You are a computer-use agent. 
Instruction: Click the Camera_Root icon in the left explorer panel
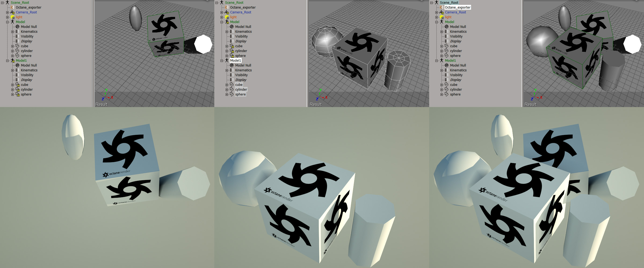[x=12, y=12]
